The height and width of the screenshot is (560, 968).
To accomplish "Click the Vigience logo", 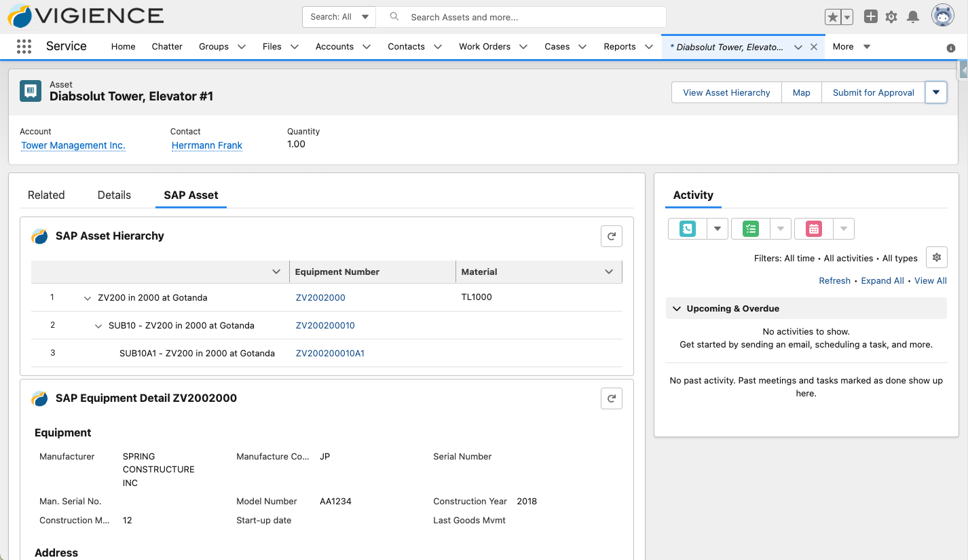I will [86, 16].
